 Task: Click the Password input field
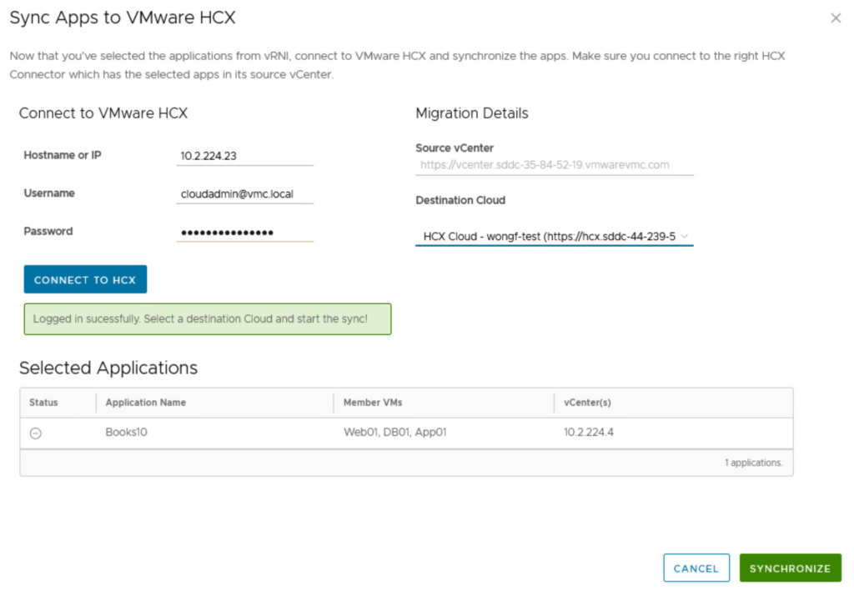(244, 233)
